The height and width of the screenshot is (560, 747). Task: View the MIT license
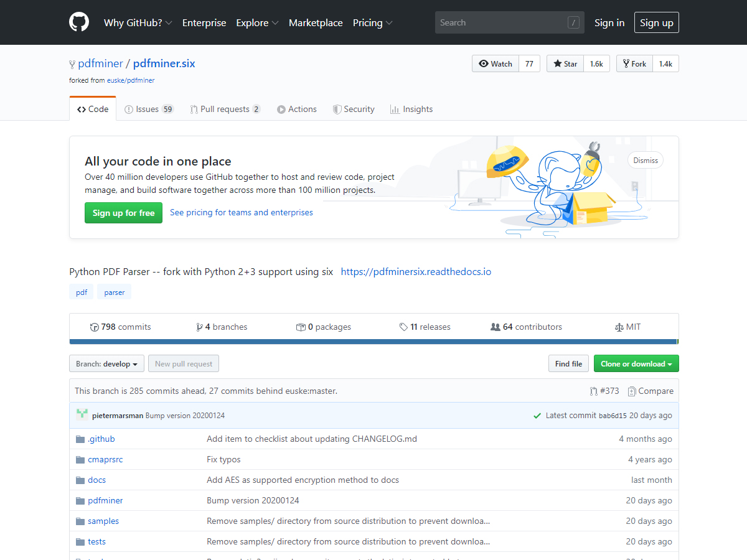click(x=627, y=327)
